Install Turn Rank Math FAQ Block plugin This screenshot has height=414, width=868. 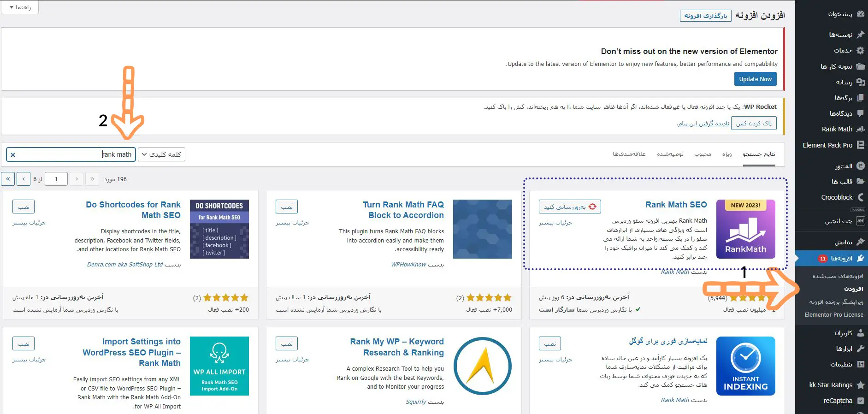click(287, 207)
